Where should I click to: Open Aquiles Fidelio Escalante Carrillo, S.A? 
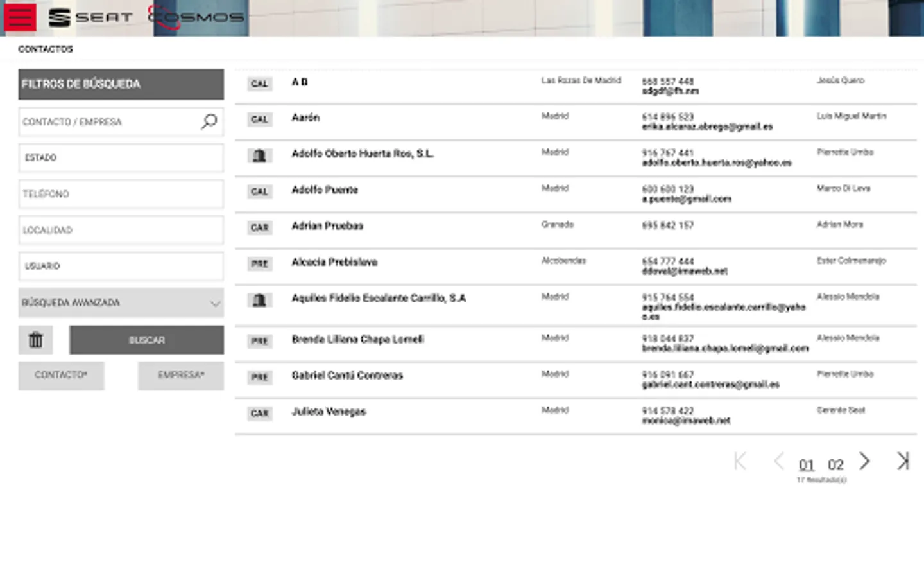click(x=379, y=298)
